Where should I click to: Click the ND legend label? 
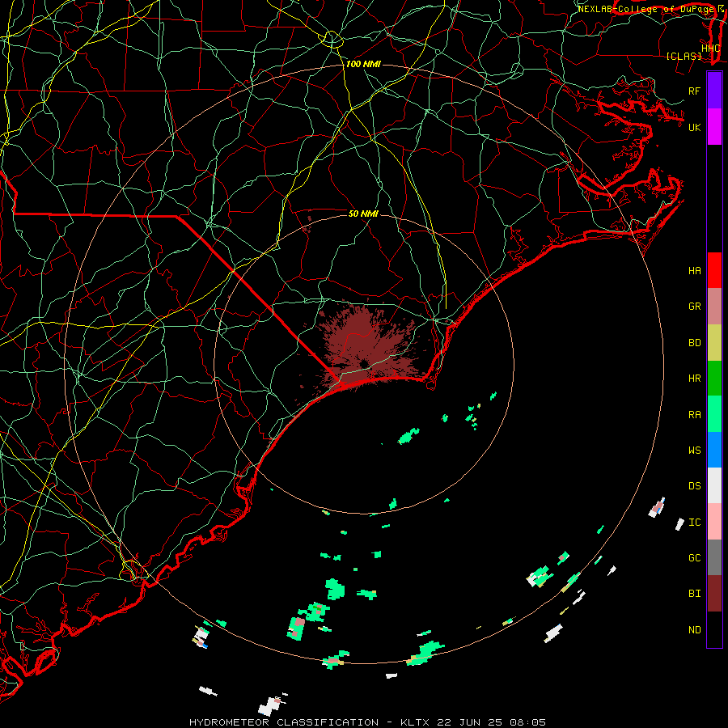694,630
